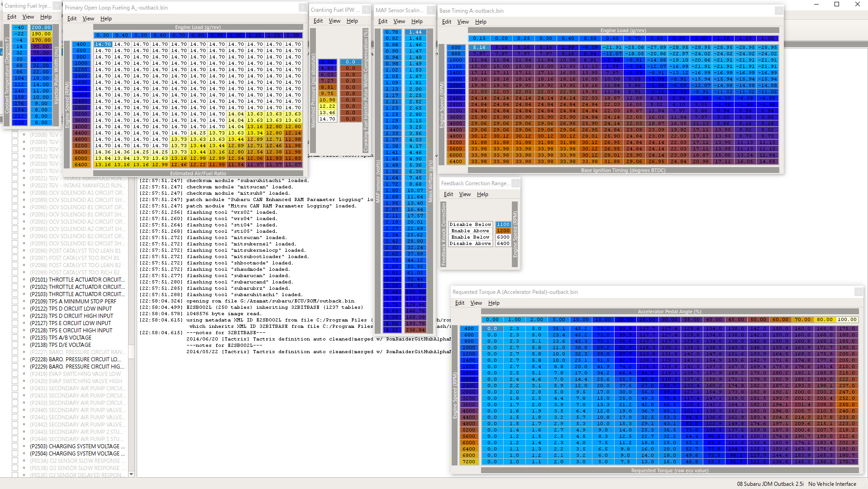Select the 6400 RPM row header in Primary Open Loop Fueling
This screenshot has height=489, width=868.
(x=81, y=165)
